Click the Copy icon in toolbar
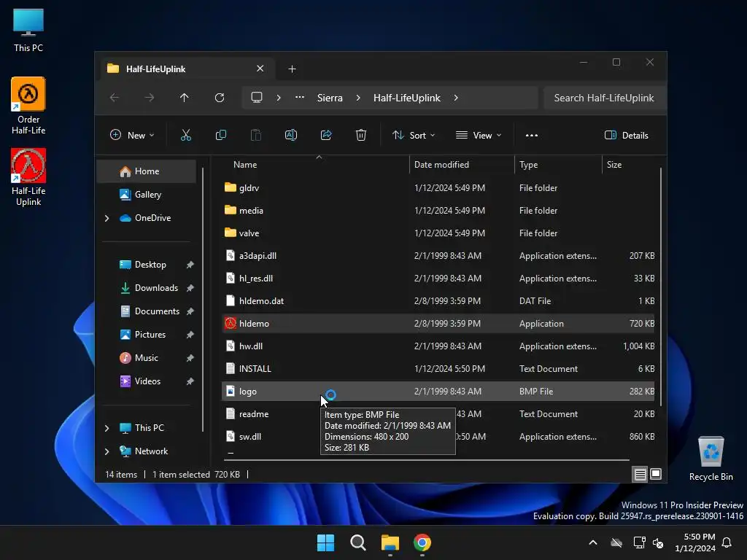 click(x=220, y=135)
